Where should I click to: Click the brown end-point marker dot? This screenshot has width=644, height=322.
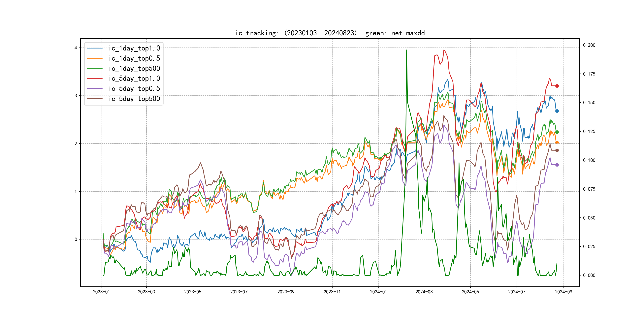point(557,150)
